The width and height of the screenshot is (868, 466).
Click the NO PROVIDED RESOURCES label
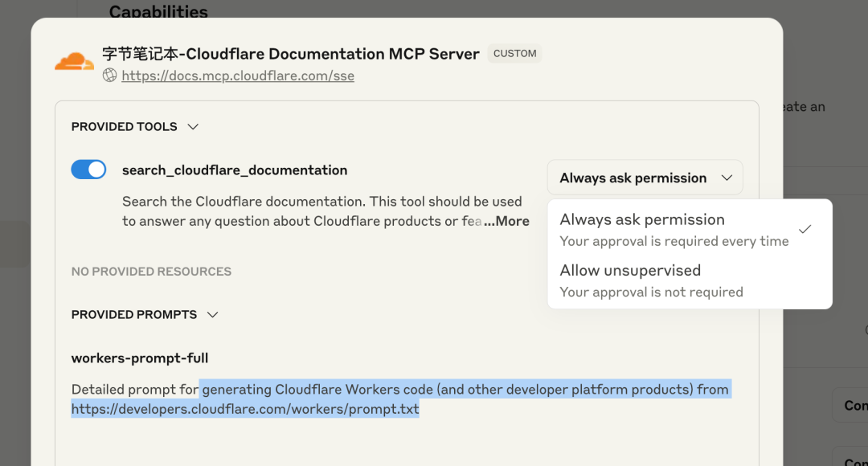point(151,272)
